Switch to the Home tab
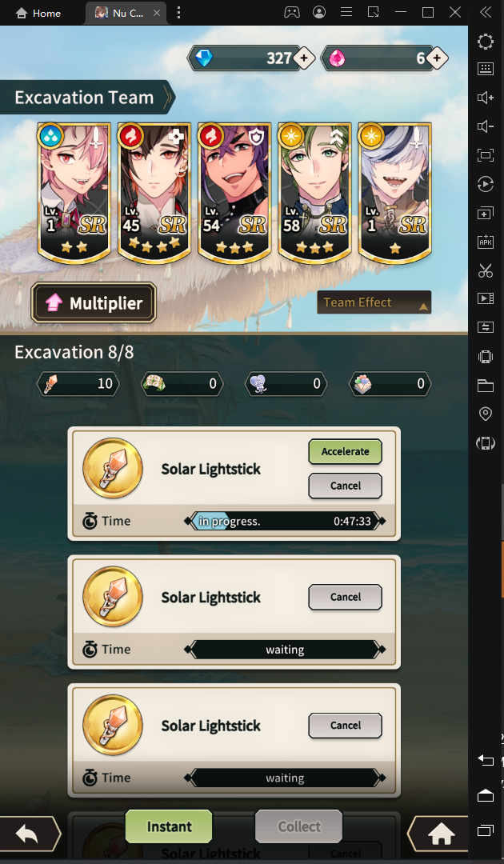The image size is (504, 864). (x=38, y=14)
